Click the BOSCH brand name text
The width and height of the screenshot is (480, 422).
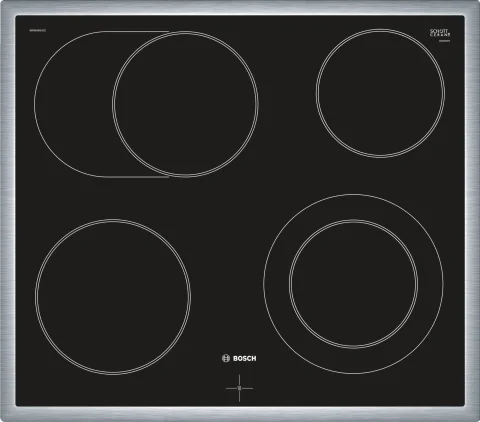[x=245, y=358]
